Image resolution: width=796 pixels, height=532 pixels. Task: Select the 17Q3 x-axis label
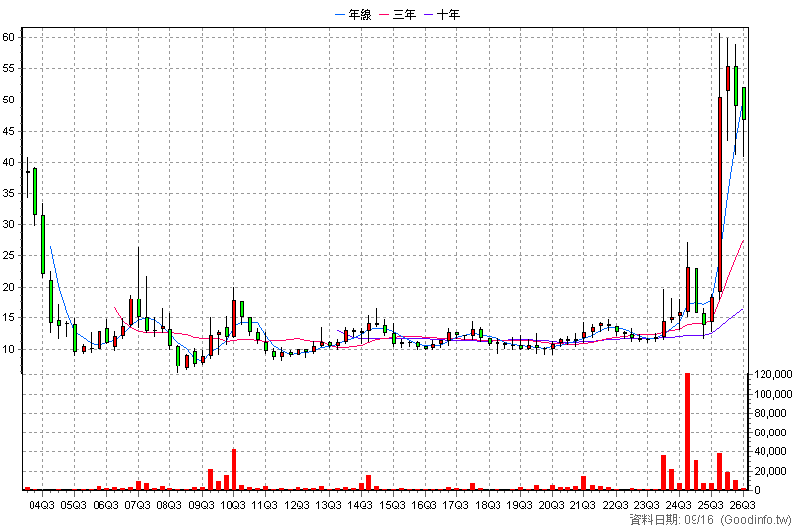click(455, 505)
